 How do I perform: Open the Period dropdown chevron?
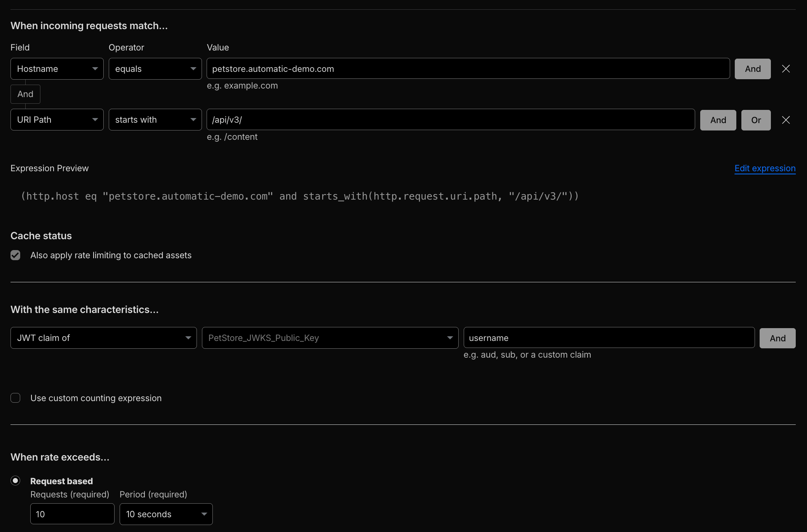[204, 514]
